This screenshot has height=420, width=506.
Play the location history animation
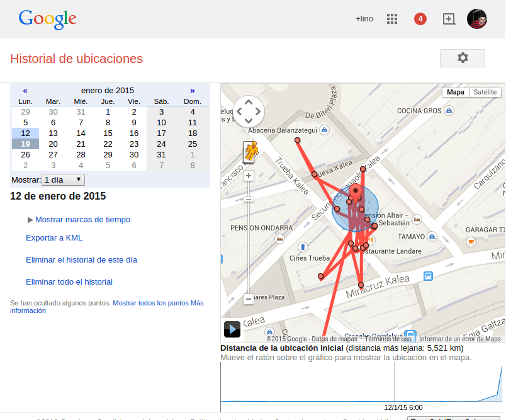[x=232, y=329]
